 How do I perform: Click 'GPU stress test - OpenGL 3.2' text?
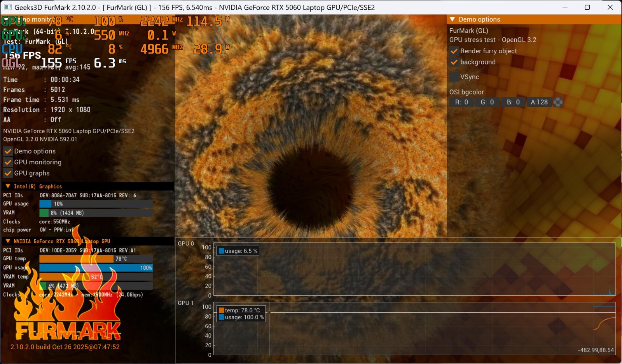(x=493, y=40)
